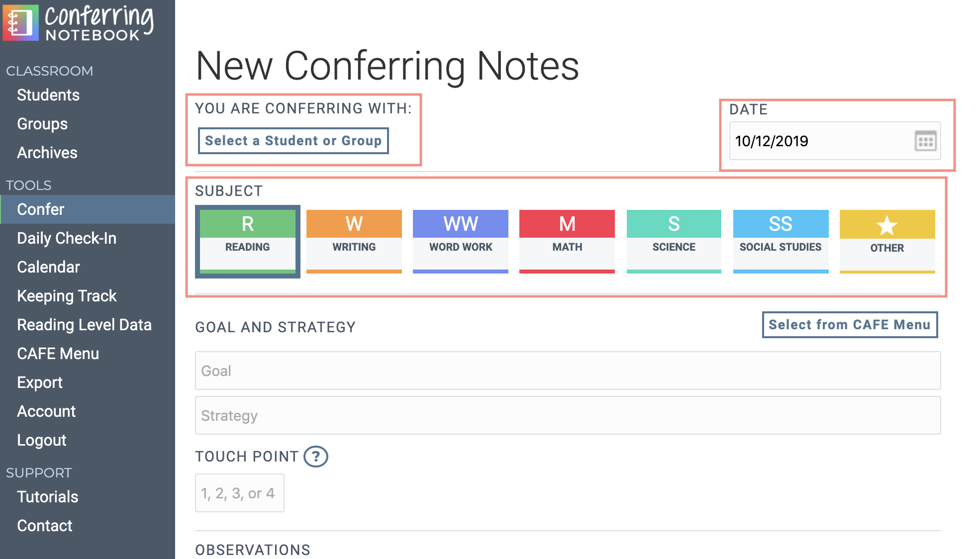Open the Daily Check-In page
Image resolution: width=980 pixels, height=559 pixels.
coord(67,238)
